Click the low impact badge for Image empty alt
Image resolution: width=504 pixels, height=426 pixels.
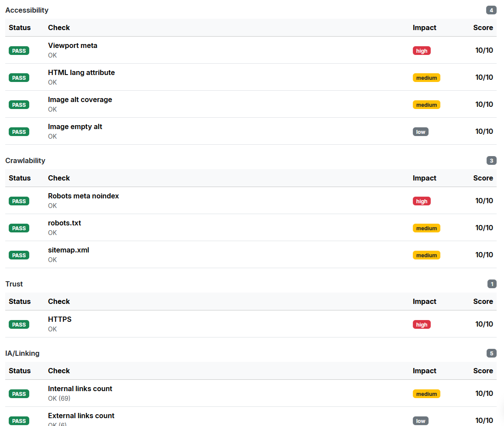420,132
